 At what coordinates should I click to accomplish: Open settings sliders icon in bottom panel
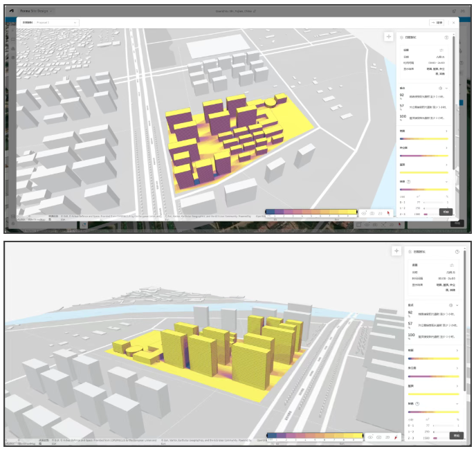coord(452,265)
